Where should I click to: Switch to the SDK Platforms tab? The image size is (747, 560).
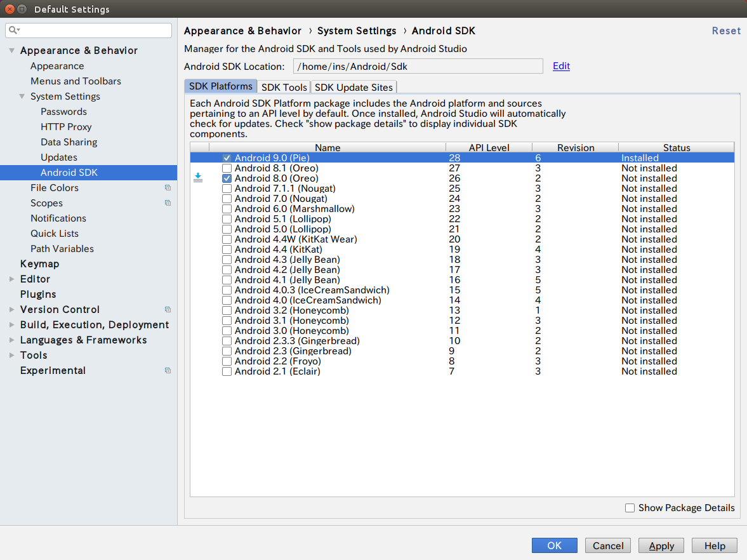point(221,86)
